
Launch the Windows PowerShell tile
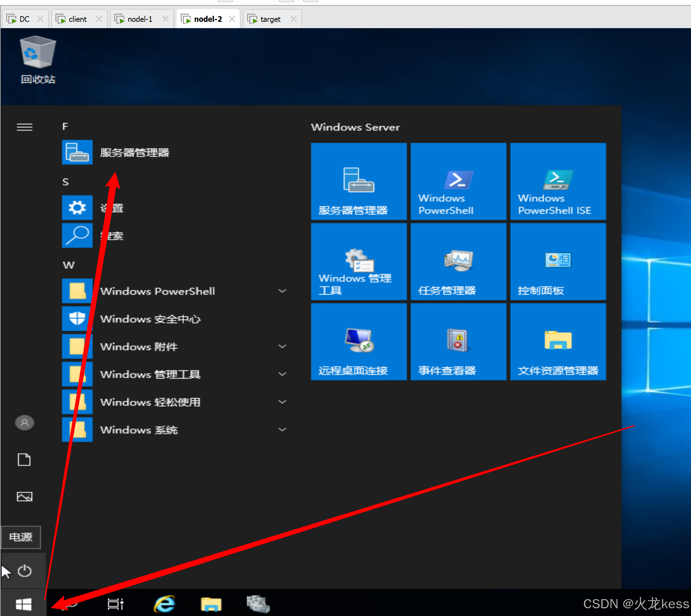tap(458, 181)
